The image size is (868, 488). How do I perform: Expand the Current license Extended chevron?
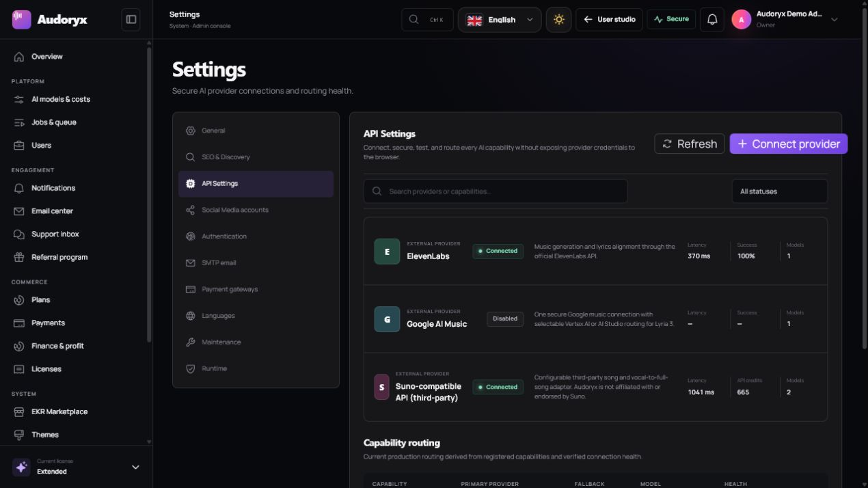click(135, 467)
